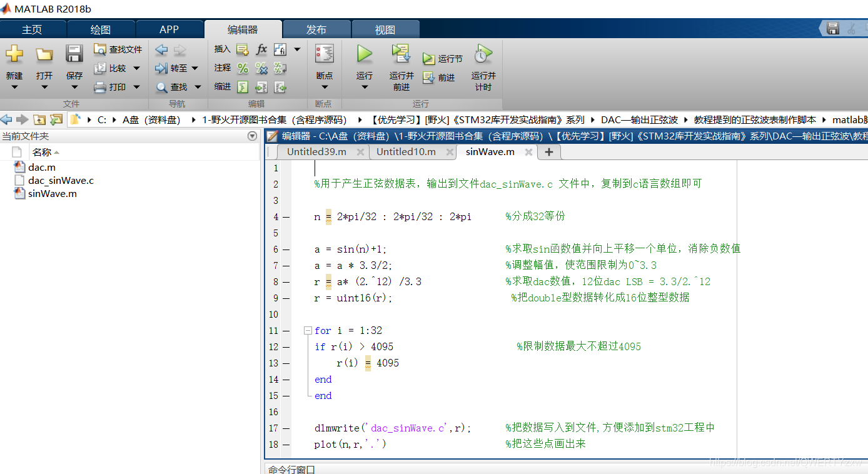868x474 pixels.
Task: Switch to View (视图) ribbon tab
Action: point(385,29)
